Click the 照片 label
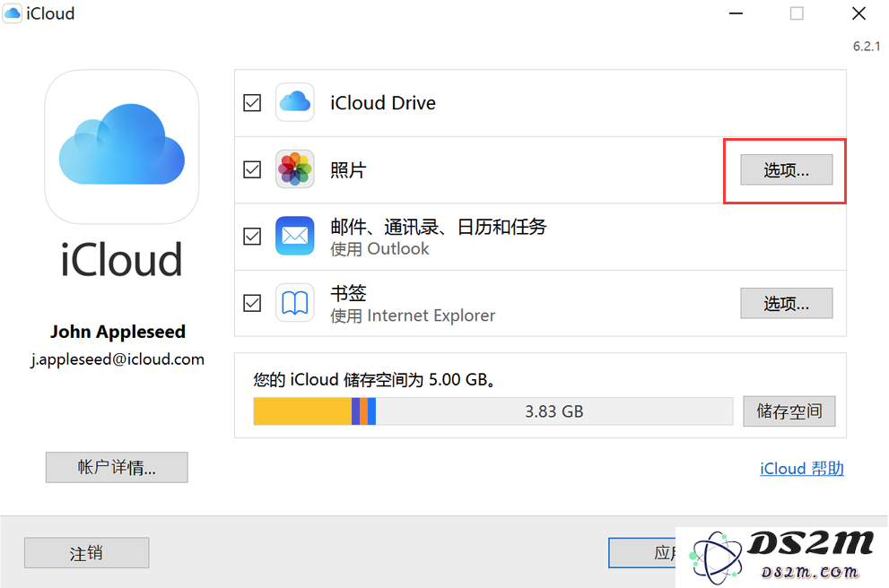The height and width of the screenshot is (588, 889). tap(349, 169)
